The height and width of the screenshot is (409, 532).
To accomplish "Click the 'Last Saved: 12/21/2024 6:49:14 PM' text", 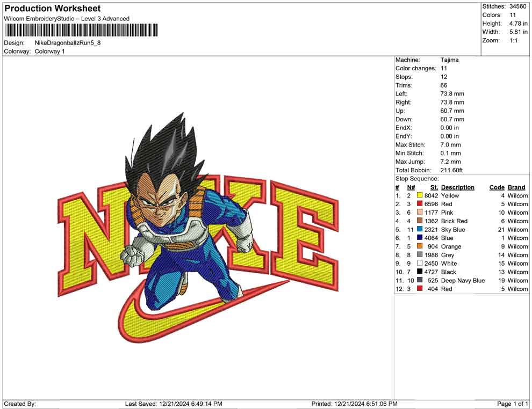I will pyautogui.click(x=174, y=404).
